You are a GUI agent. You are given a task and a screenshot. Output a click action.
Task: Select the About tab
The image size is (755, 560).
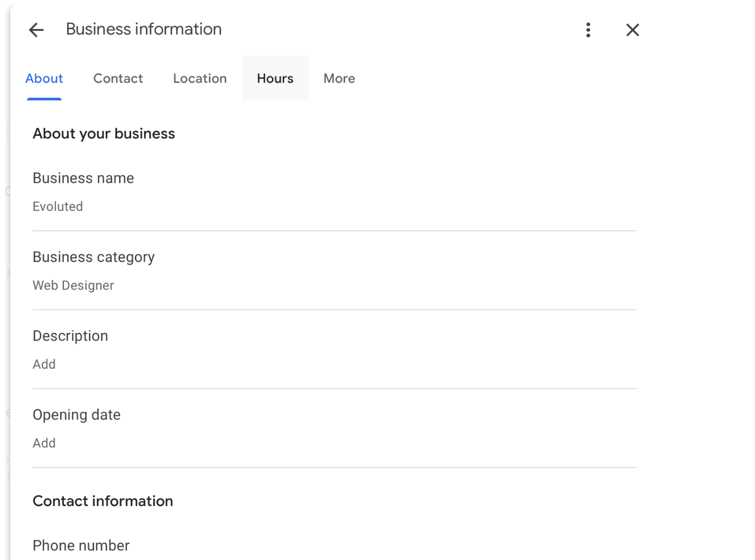pyautogui.click(x=44, y=78)
